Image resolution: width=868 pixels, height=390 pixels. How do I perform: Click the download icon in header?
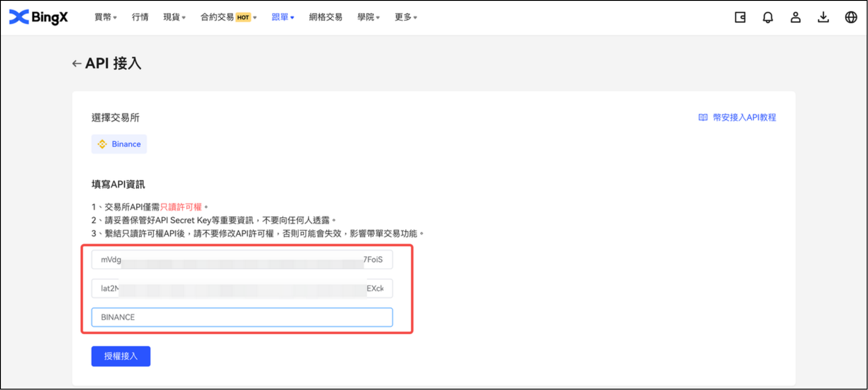coord(823,17)
